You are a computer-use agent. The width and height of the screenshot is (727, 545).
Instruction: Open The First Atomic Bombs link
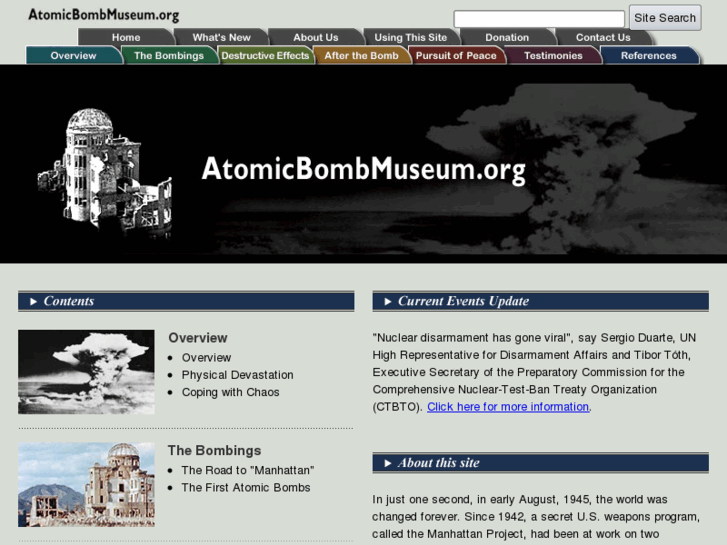(246, 487)
